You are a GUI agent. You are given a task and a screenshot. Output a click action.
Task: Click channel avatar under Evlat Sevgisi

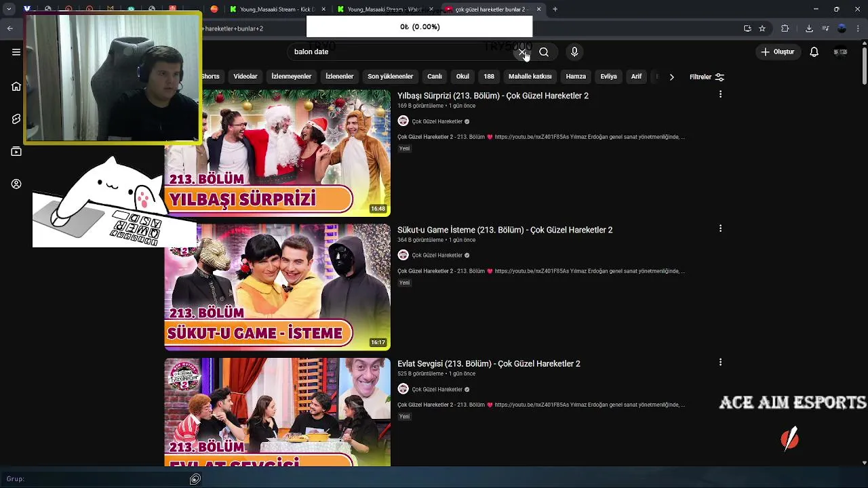(x=403, y=389)
